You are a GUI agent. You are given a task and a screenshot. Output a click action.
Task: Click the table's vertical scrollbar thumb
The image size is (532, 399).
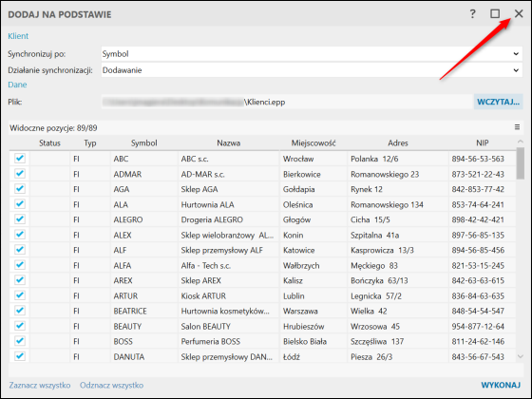(x=521, y=163)
